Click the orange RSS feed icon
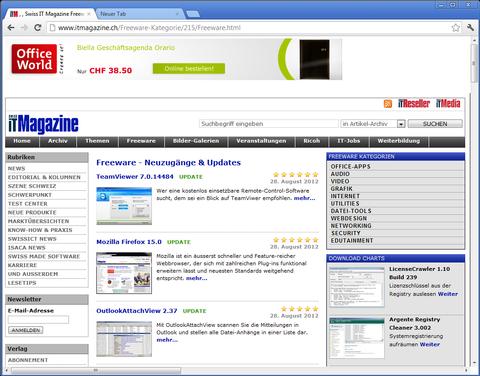This screenshot has width=480, height=376. [x=388, y=103]
